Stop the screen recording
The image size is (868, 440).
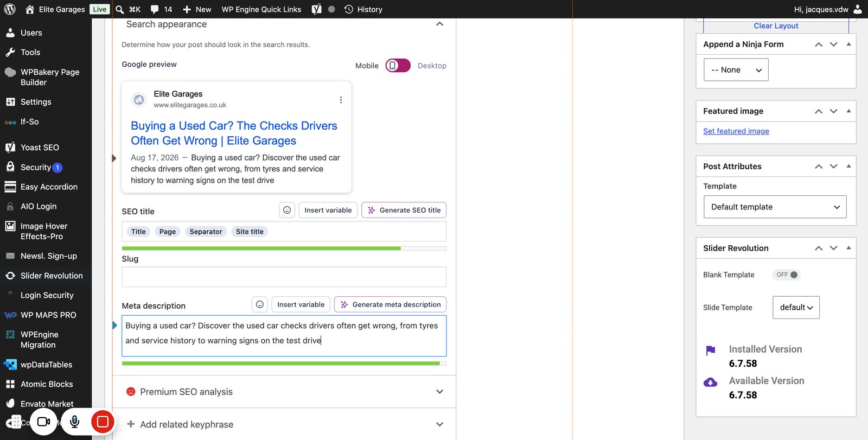[x=103, y=422]
